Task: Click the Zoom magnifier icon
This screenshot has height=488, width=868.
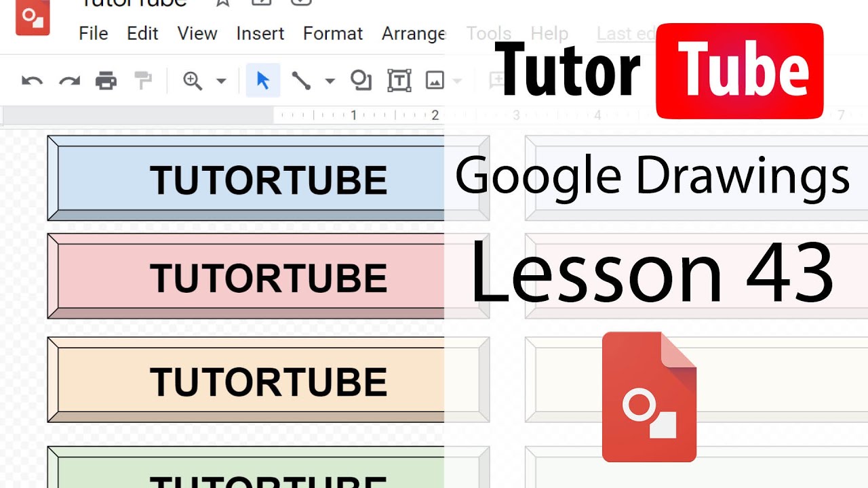Action: pos(193,81)
